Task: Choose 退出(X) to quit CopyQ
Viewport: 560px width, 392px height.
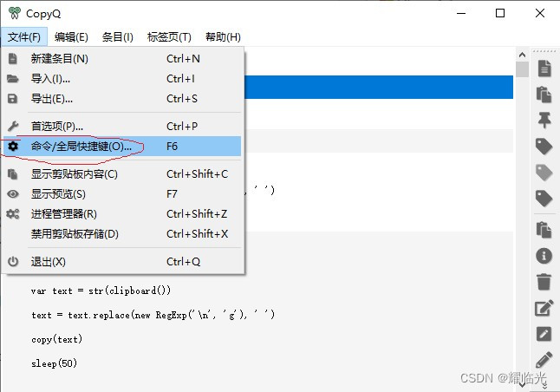Action: point(123,262)
